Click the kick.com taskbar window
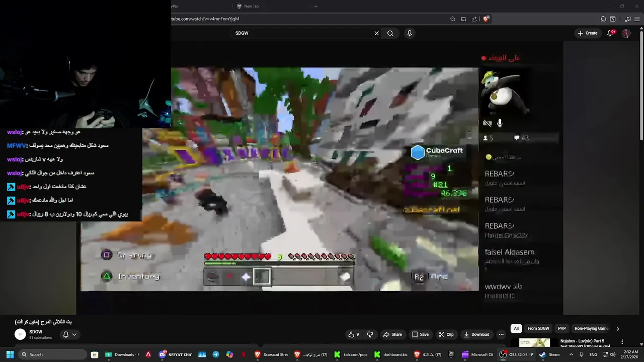 [x=351, y=354]
